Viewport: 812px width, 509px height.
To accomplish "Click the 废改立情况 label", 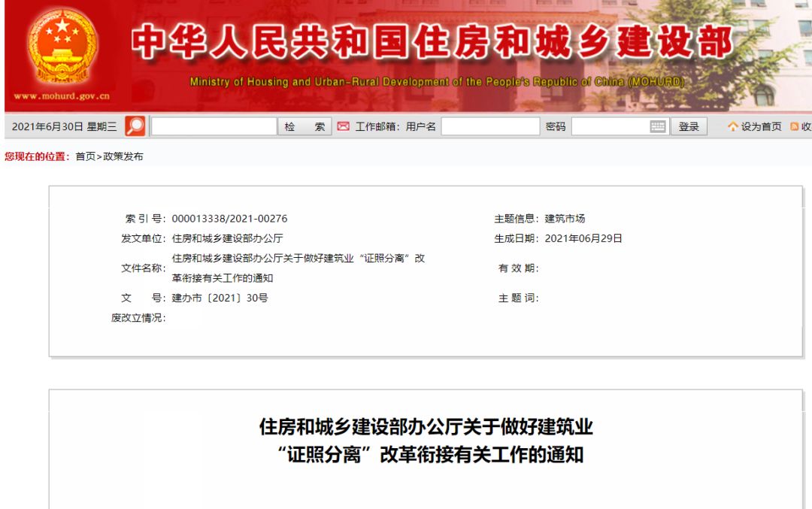I will tap(138, 317).
